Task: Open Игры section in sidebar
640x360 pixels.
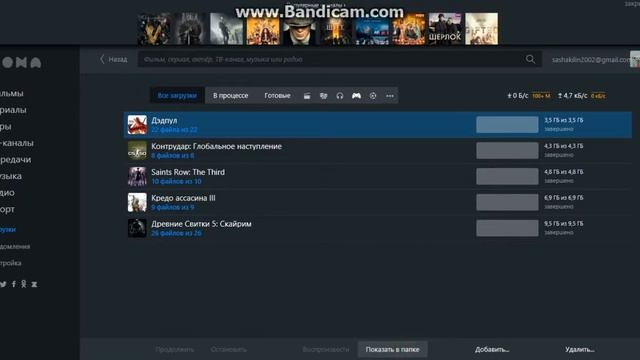Action: [6, 127]
